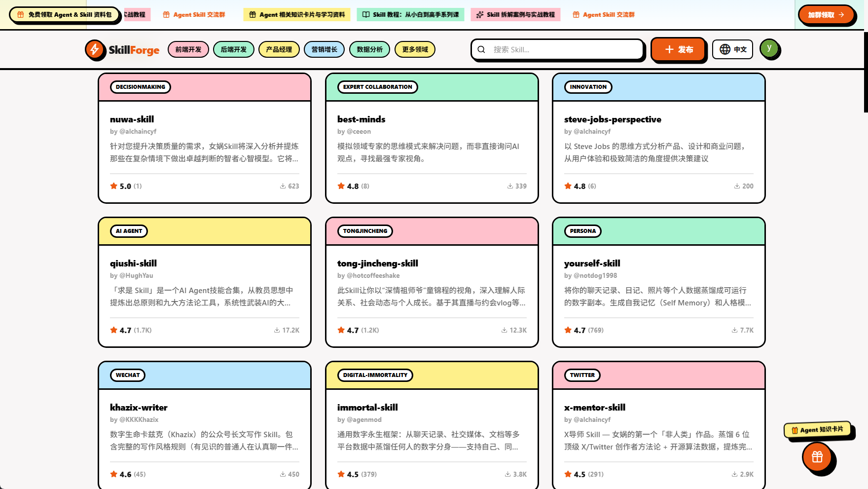Click the 免费领取 Agent & Skill 资料包 button

[64, 15]
